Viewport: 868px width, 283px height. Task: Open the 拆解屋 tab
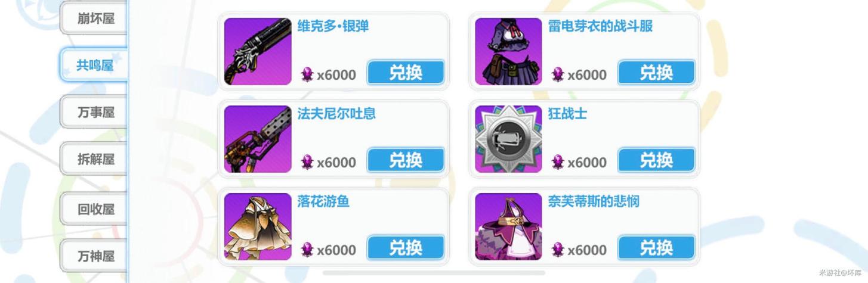[x=95, y=159]
